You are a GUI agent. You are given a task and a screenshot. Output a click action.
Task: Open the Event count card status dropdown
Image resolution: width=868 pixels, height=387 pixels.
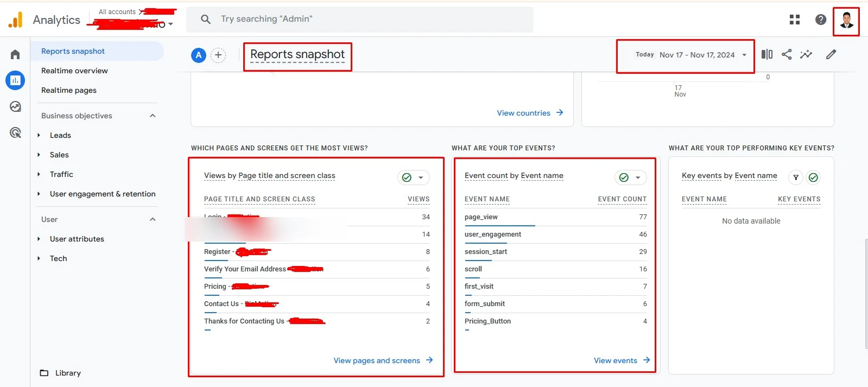(x=631, y=177)
